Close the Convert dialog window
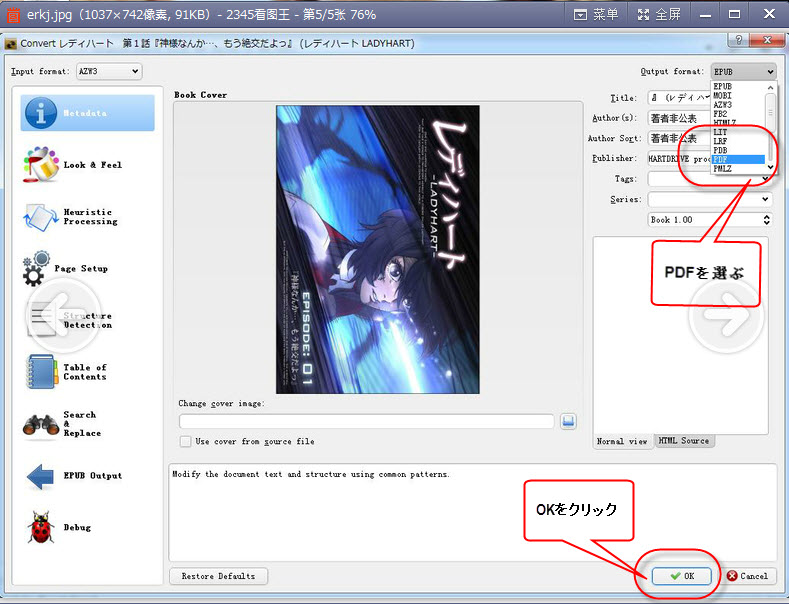789x604 pixels. (x=767, y=40)
